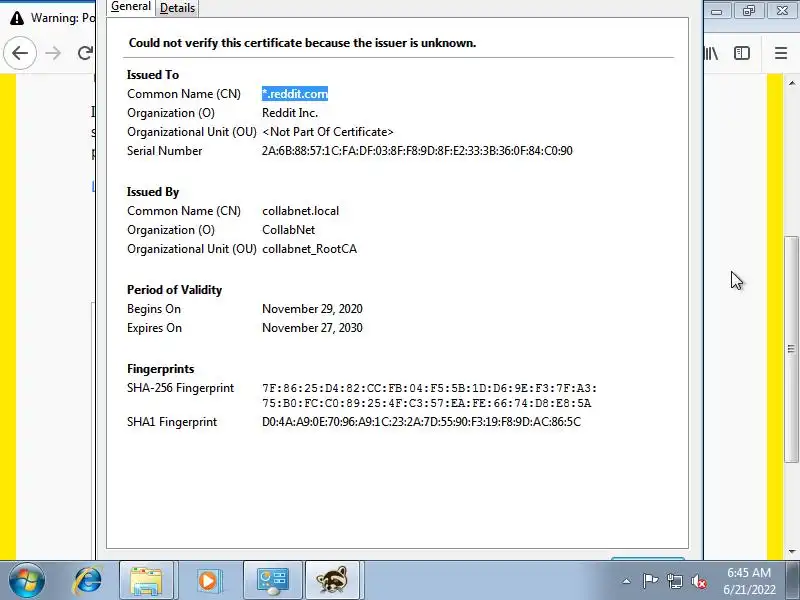Click the 'Fingerprints' heading
Screen dimensions: 800x600
(x=160, y=368)
